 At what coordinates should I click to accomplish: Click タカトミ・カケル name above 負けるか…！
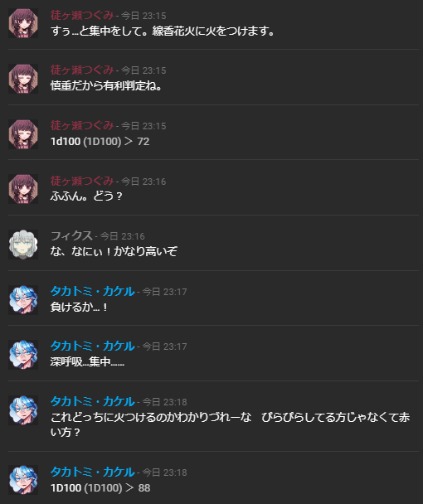[x=93, y=292]
